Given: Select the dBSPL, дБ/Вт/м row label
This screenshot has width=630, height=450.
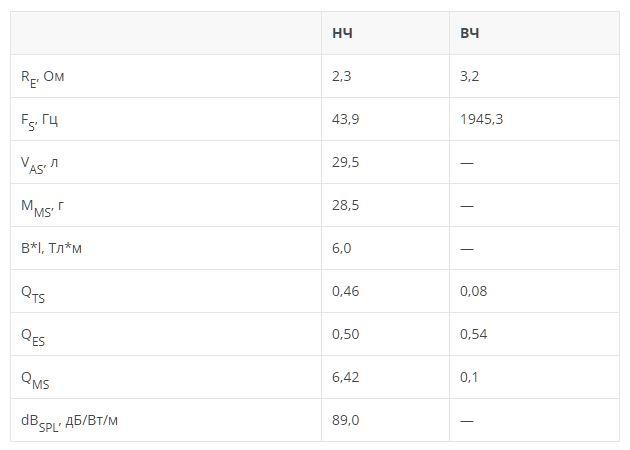Looking at the screenshot, I should click(69, 422).
